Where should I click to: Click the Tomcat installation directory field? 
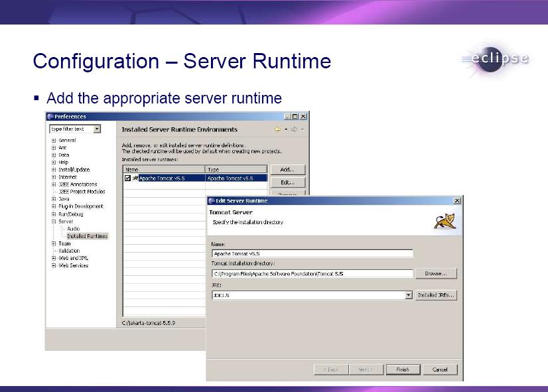pos(312,274)
